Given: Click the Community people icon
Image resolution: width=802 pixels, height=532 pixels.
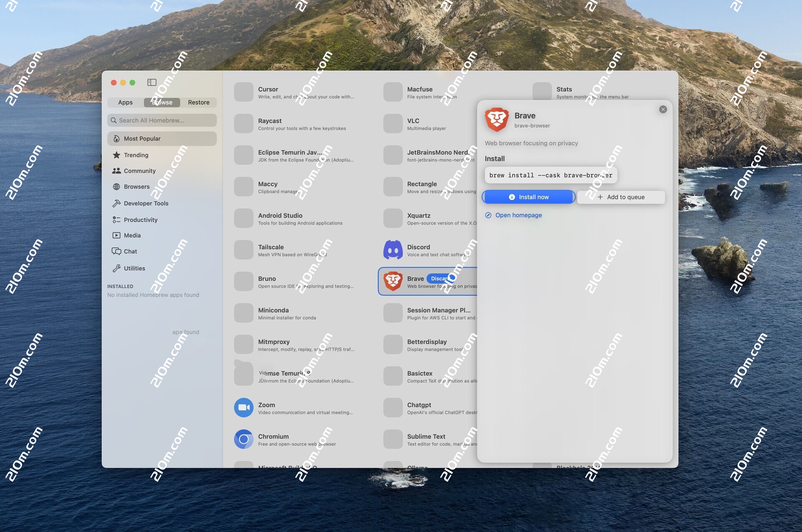Looking at the screenshot, I should (117, 171).
